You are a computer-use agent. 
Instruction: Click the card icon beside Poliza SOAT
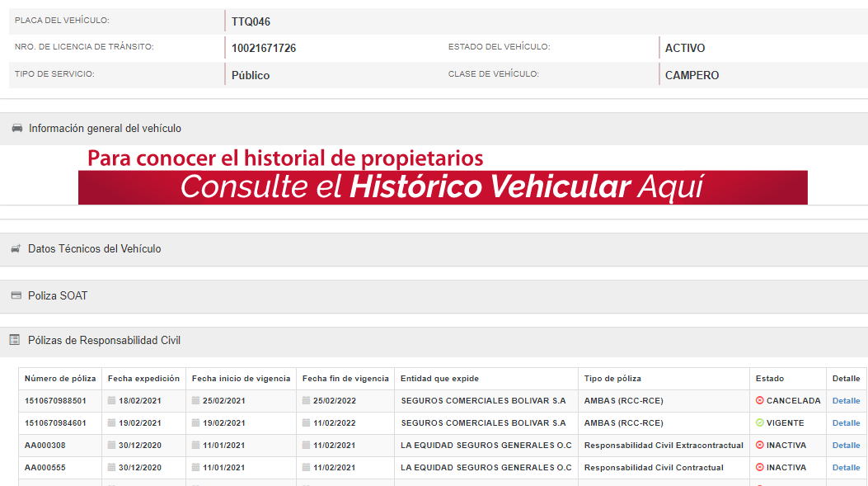click(x=16, y=296)
